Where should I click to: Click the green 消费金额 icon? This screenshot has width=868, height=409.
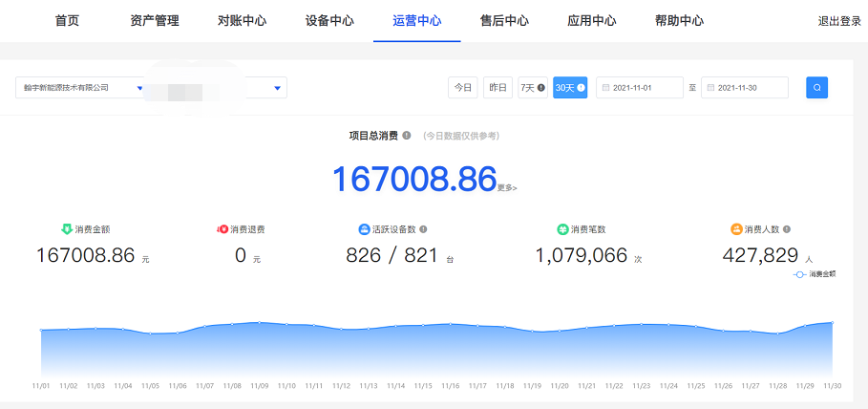tap(66, 229)
